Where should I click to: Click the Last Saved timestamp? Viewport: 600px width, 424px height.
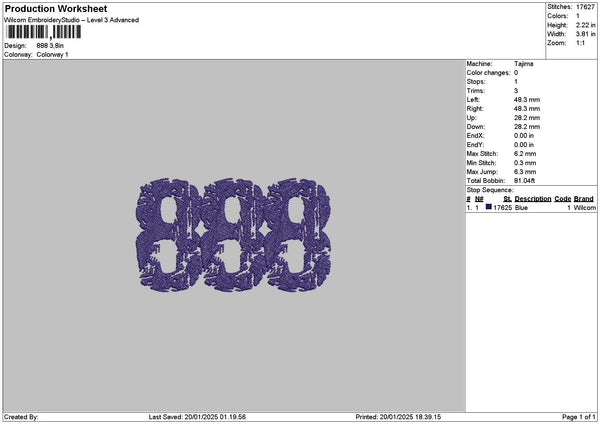(x=197, y=417)
